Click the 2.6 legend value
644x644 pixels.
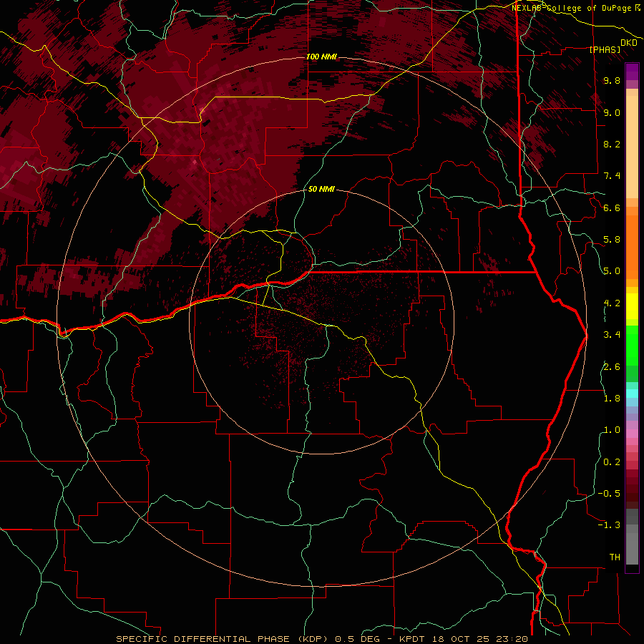[x=612, y=367]
